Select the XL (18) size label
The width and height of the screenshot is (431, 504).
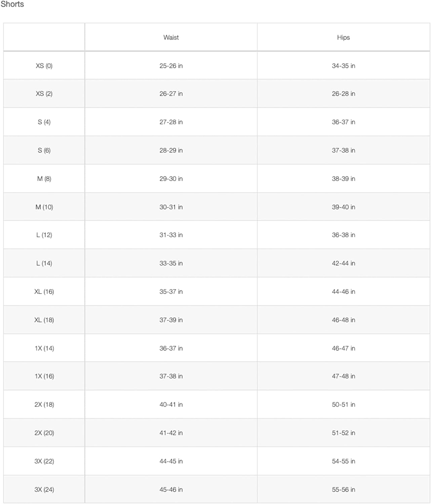[x=44, y=320]
